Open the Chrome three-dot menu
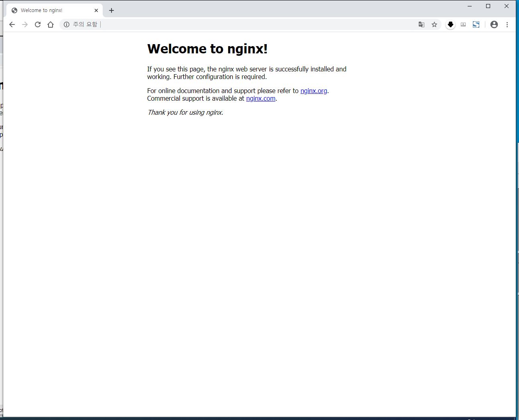Image resolution: width=519 pixels, height=420 pixels. (x=507, y=24)
